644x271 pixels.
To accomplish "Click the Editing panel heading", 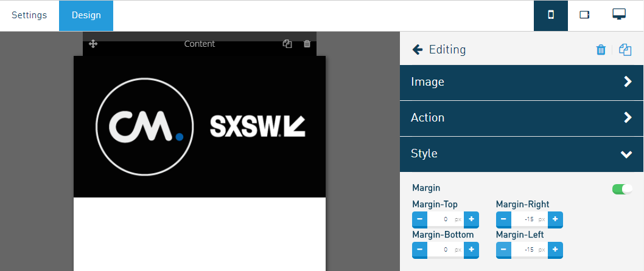I will click(447, 50).
